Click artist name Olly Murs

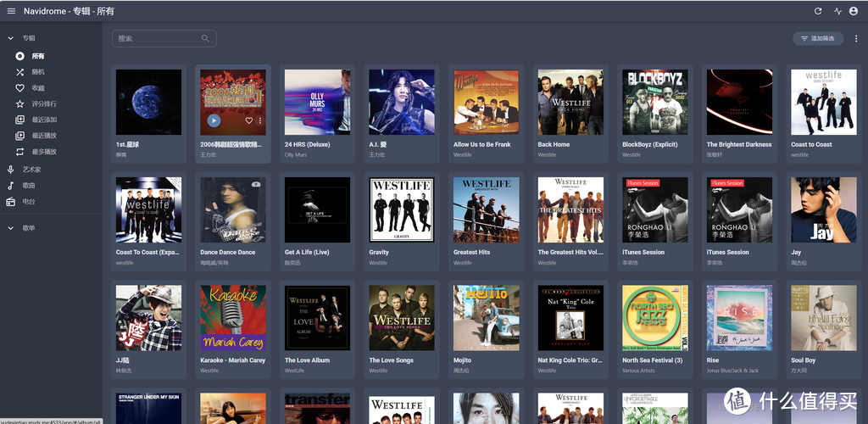point(296,155)
